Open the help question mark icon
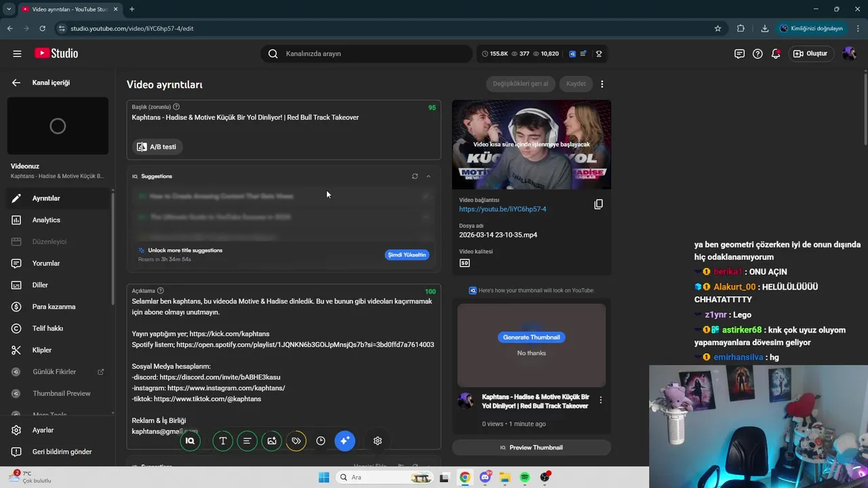The width and height of the screenshot is (868, 488). (x=757, y=54)
